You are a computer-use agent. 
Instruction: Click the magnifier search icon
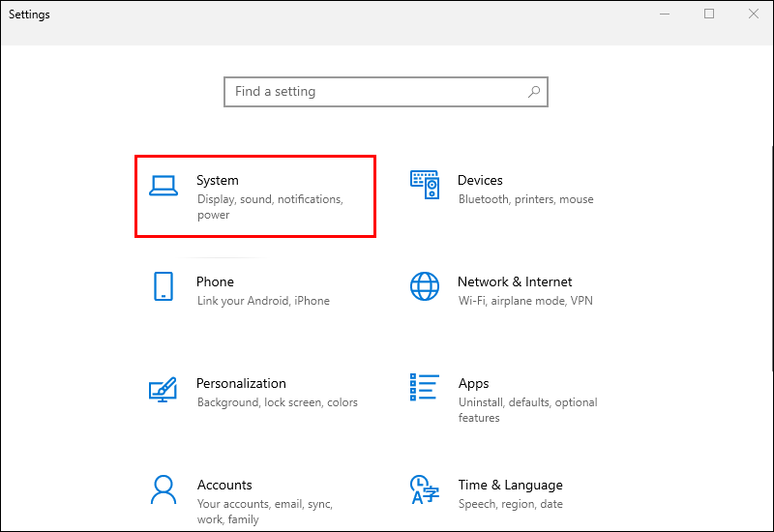(533, 92)
